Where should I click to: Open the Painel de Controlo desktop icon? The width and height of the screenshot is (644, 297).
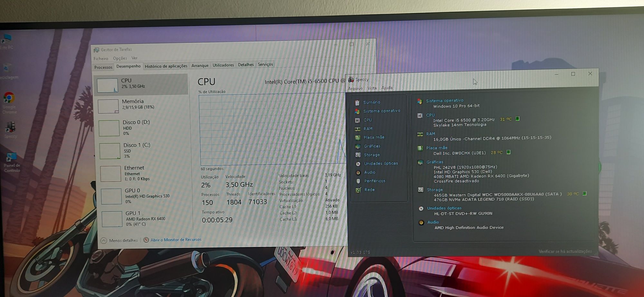12,162
